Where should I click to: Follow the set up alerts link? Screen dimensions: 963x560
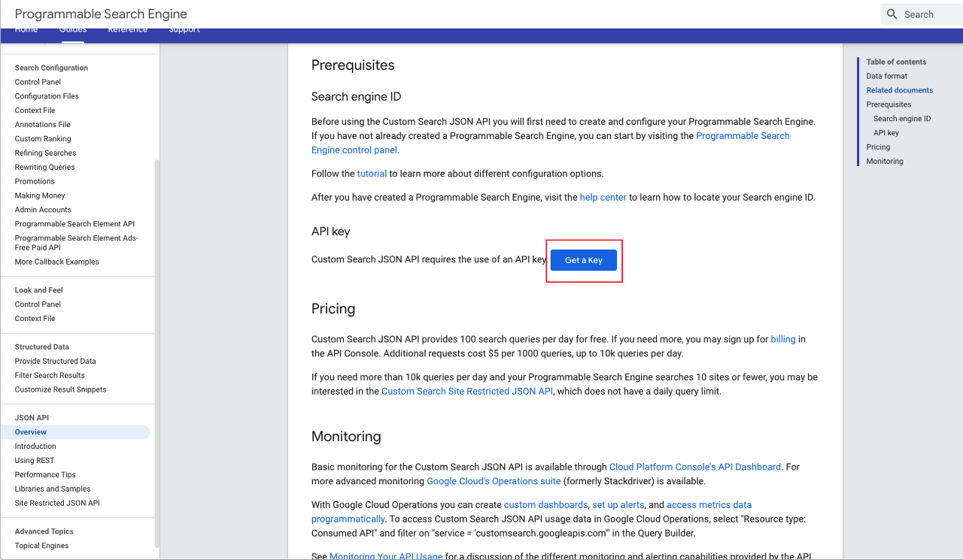click(617, 505)
